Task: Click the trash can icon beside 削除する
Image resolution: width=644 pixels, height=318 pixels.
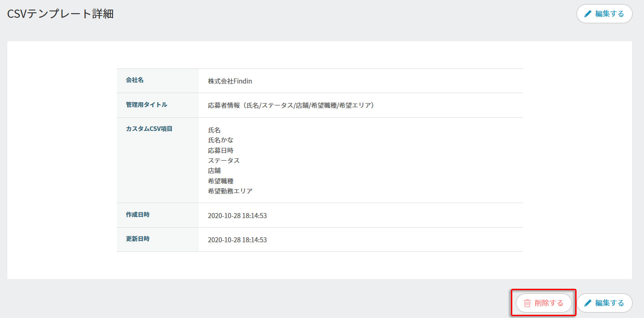Action: (527, 303)
